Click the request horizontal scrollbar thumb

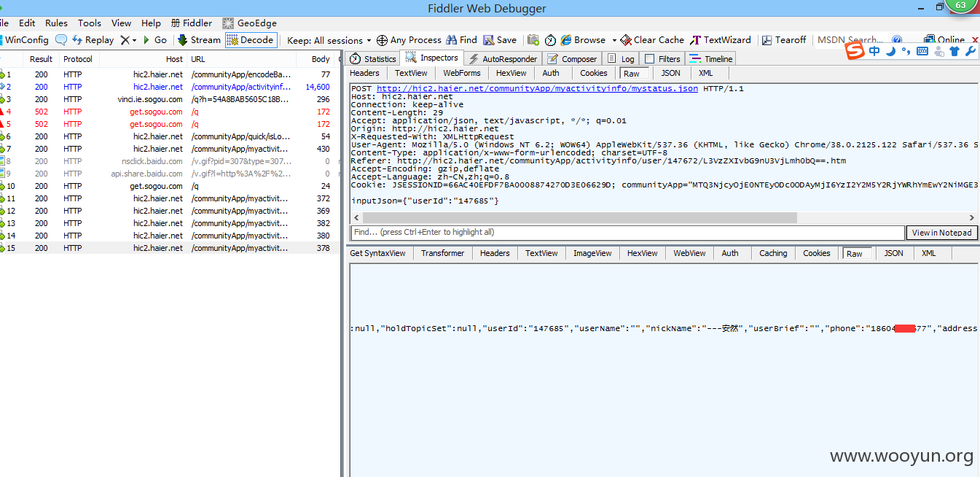click(580, 217)
